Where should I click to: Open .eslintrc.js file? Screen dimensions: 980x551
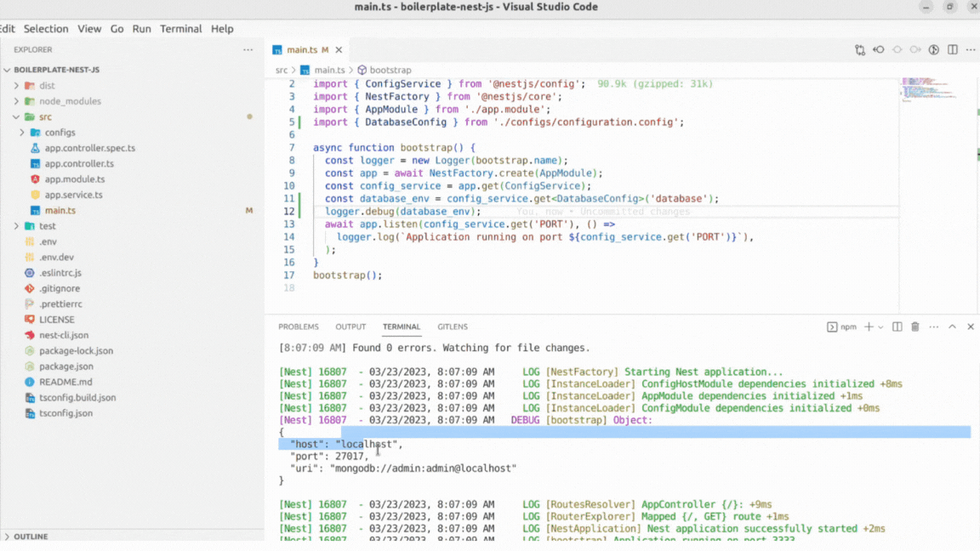click(60, 273)
